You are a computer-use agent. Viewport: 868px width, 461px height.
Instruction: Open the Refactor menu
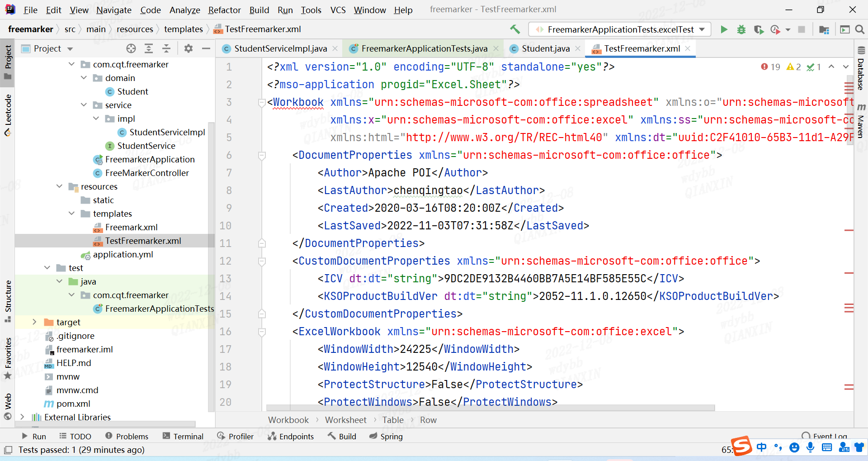coord(224,10)
